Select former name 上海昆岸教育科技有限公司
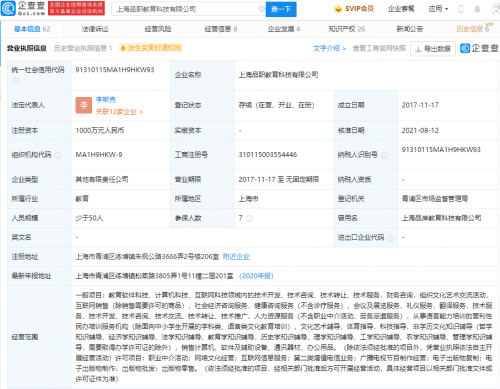Image resolution: width=500 pixels, height=389 pixels. pyautogui.click(x=441, y=218)
